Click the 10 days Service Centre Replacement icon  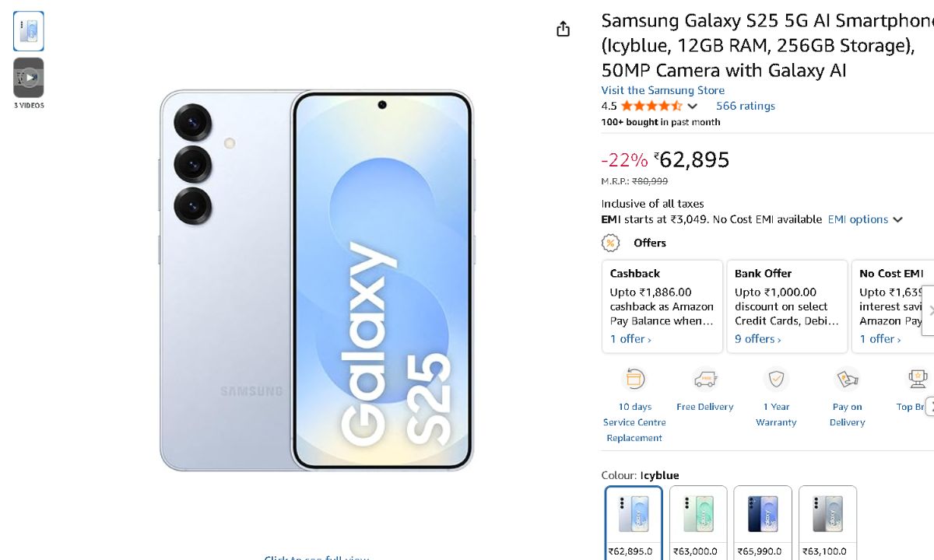pos(635,380)
